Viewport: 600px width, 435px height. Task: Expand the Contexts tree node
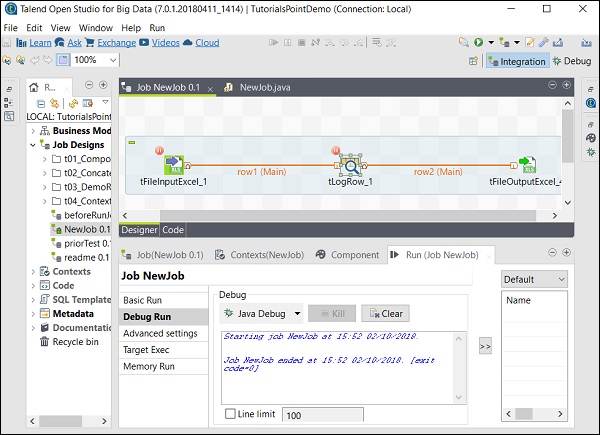33,272
